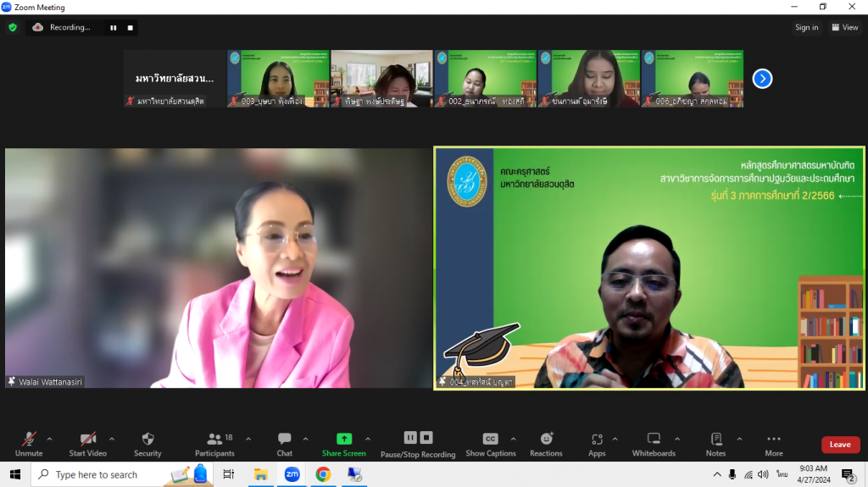Expand audio options arrow next to Unmute
The height and width of the screenshot is (487, 868).
click(49, 439)
